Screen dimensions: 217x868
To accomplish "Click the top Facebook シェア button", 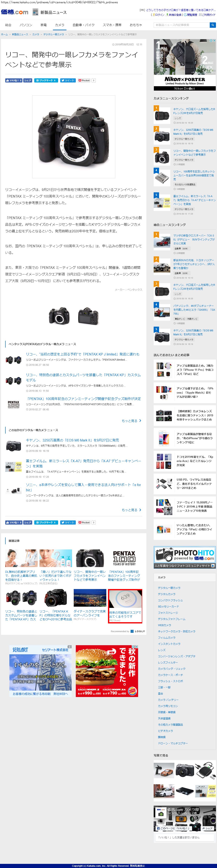I will click(x=28, y=81).
